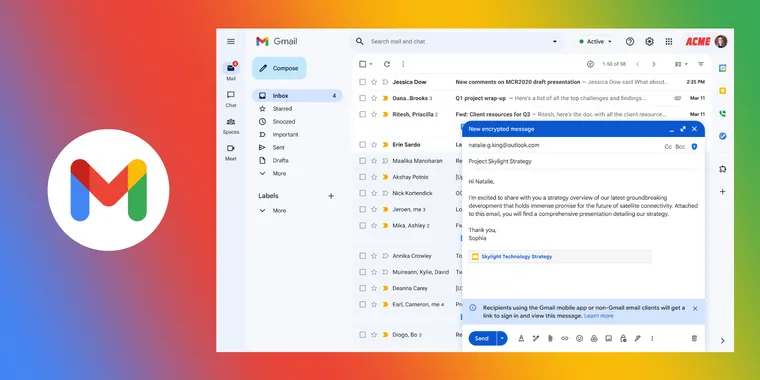Open search options dropdown arrow
Viewport: 760px width, 380px height.
[x=554, y=42]
